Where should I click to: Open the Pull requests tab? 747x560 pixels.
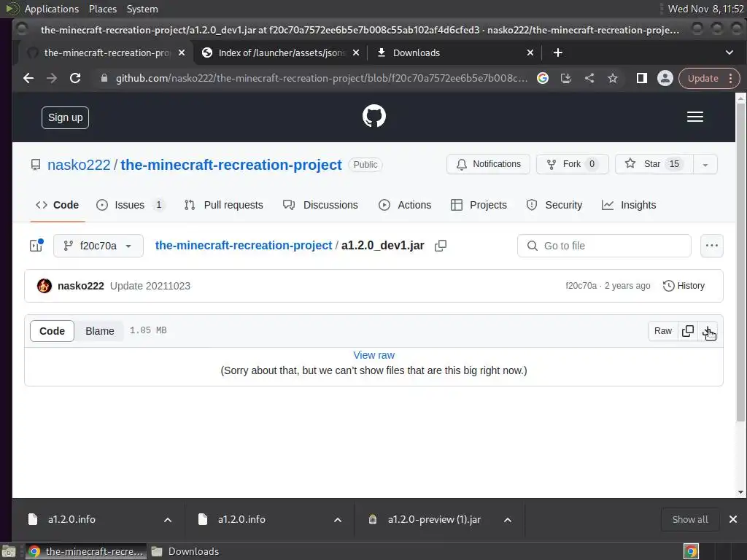pyautogui.click(x=223, y=205)
